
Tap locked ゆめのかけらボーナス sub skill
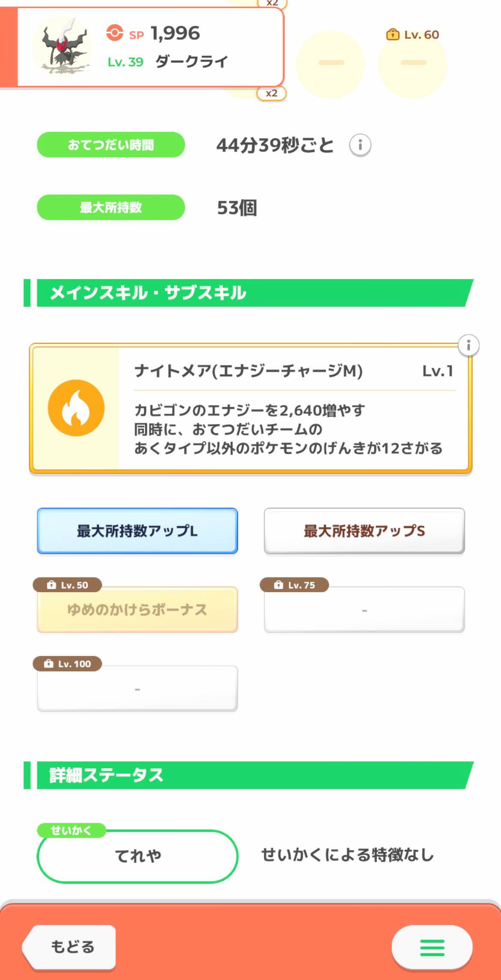click(x=137, y=610)
